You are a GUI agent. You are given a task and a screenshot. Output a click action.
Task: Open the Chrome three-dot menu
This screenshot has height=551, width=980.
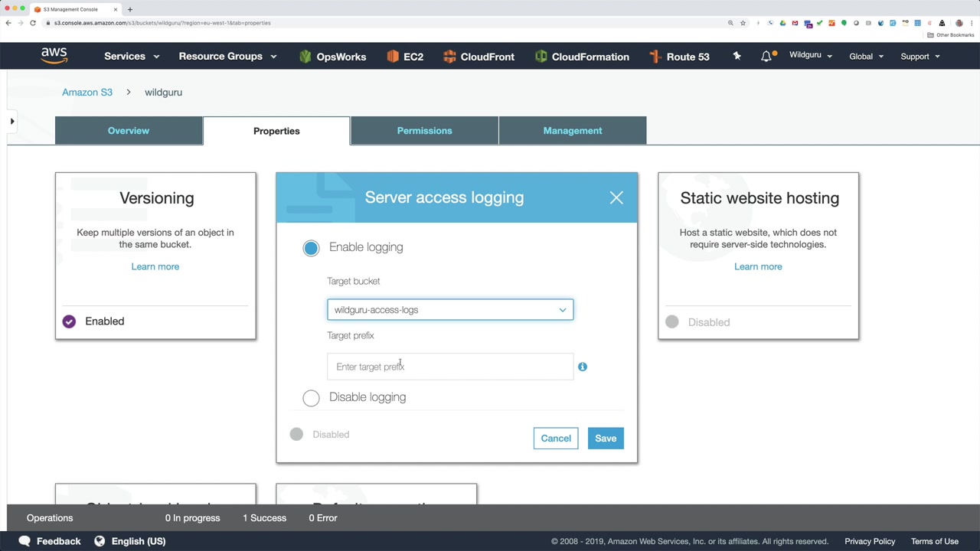point(972,23)
